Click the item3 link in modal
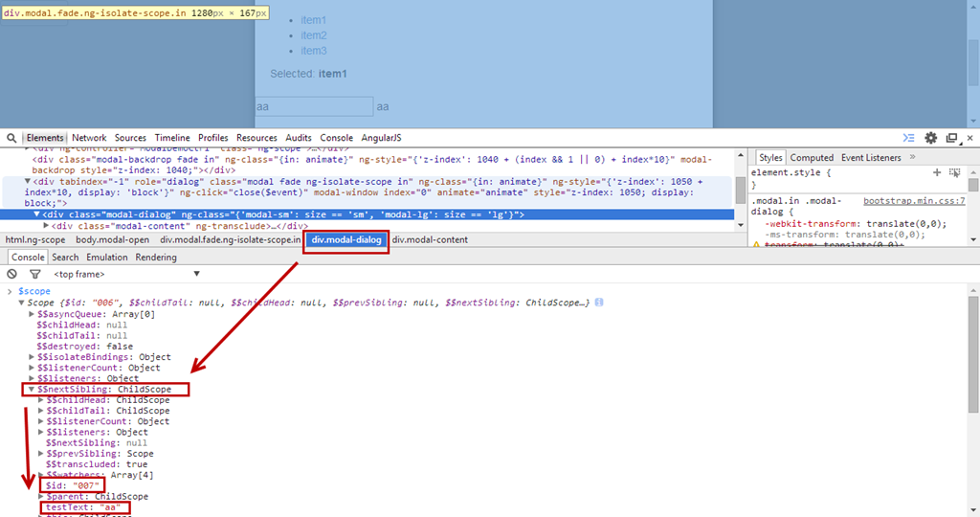980x517 pixels. 314,51
